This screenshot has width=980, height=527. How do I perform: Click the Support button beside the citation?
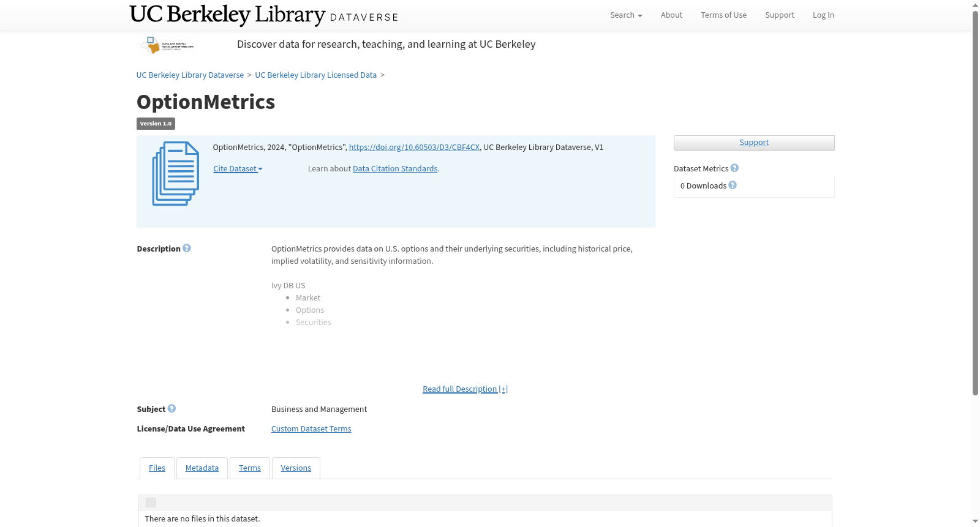754,143
